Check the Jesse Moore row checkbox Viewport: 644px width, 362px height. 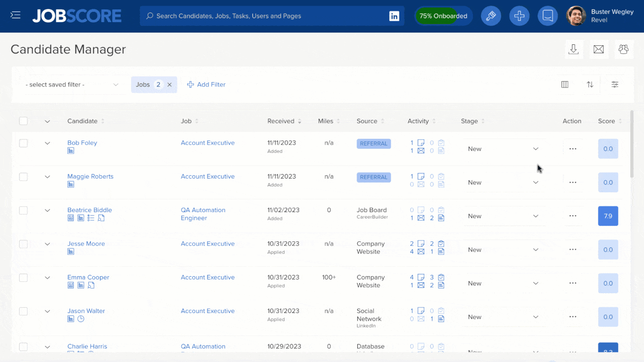[23, 244]
